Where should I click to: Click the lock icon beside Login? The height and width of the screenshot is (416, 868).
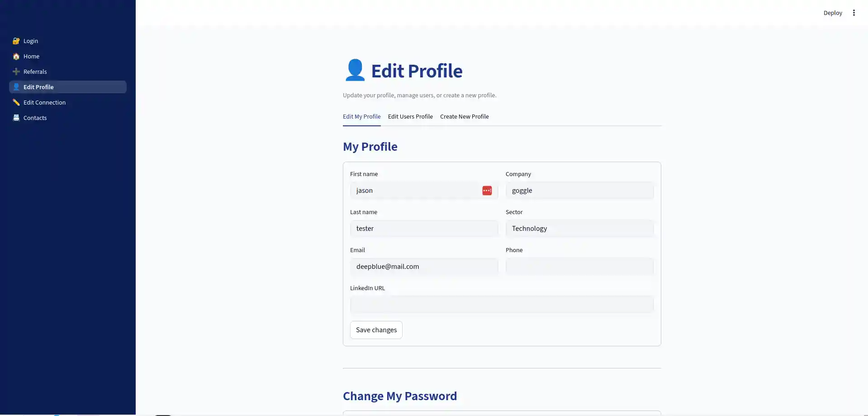16,41
